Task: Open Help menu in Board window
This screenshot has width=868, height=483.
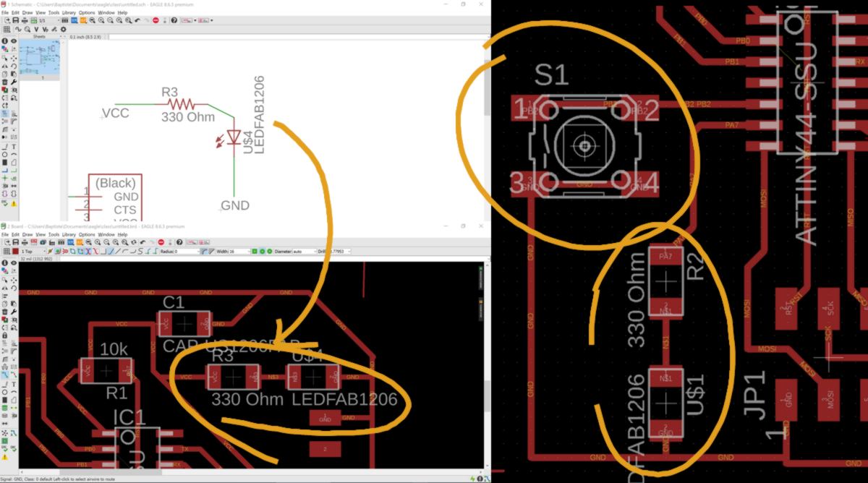Action: [122, 234]
